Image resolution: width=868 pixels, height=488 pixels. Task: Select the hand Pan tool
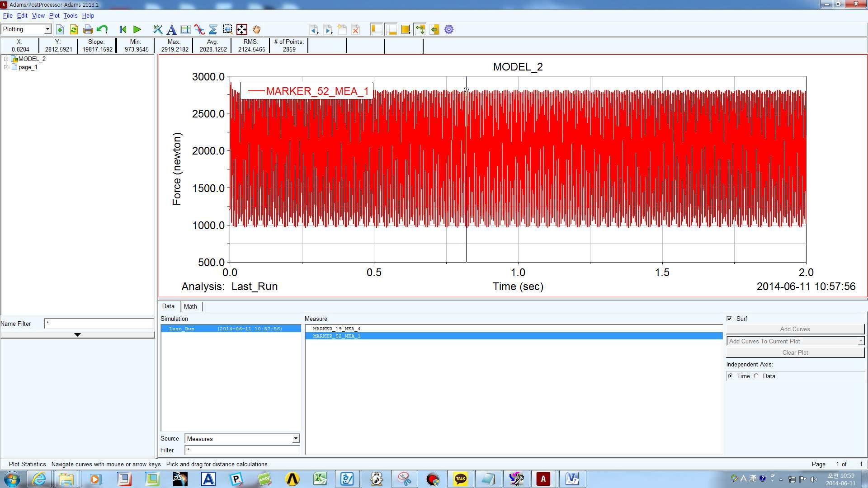(x=256, y=29)
